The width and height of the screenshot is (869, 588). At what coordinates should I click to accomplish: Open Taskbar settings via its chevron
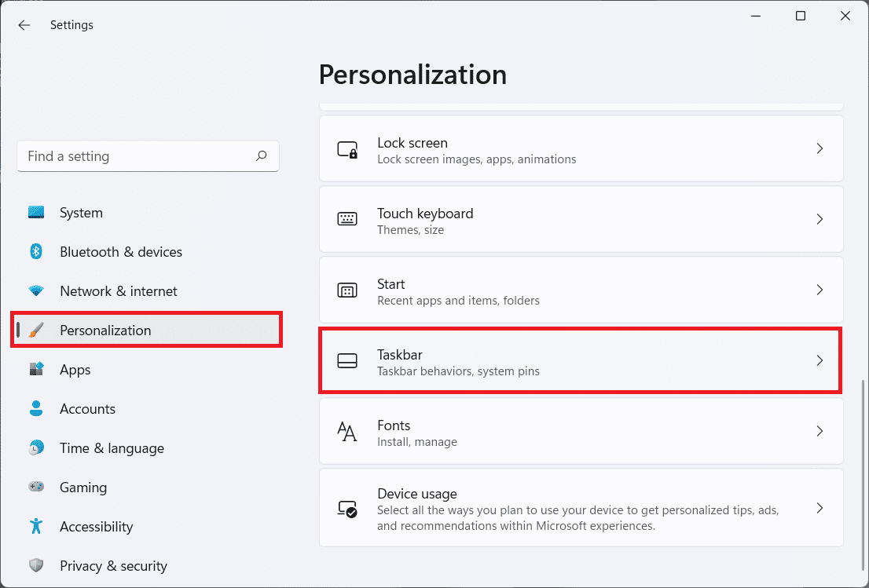(x=819, y=360)
